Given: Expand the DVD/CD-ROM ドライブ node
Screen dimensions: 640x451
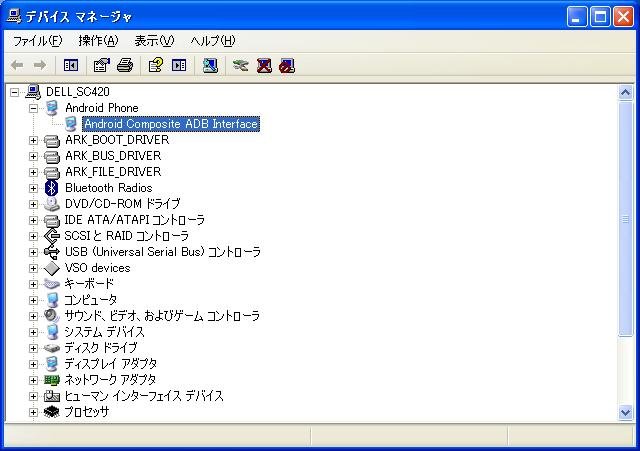Looking at the screenshot, I should coord(33,204).
